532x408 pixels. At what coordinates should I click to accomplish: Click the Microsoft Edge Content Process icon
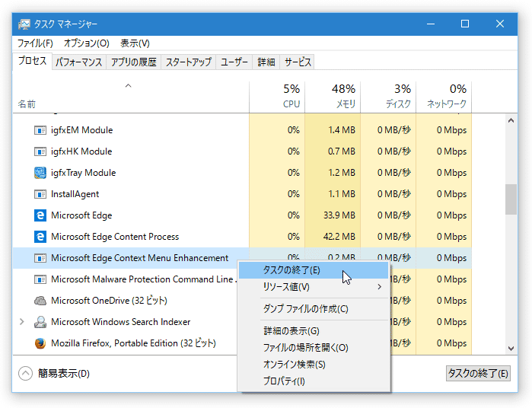[x=40, y=237]
